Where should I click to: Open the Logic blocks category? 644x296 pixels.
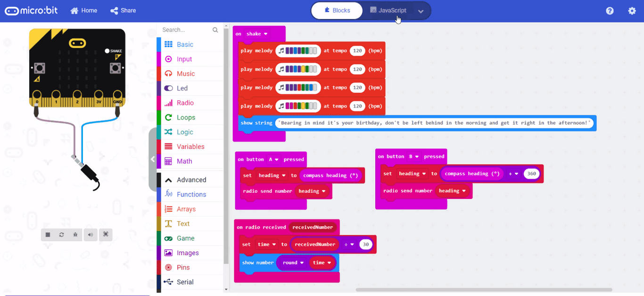[190, 132]
